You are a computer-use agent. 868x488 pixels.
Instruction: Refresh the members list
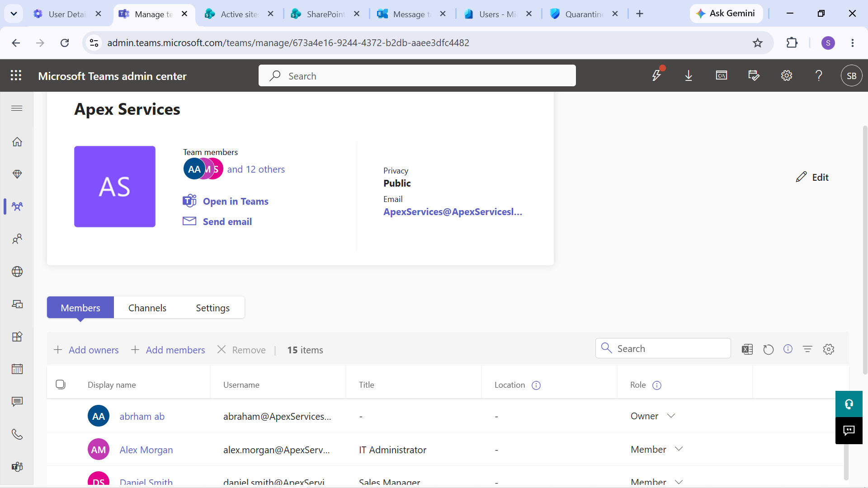tap(768, 349)
